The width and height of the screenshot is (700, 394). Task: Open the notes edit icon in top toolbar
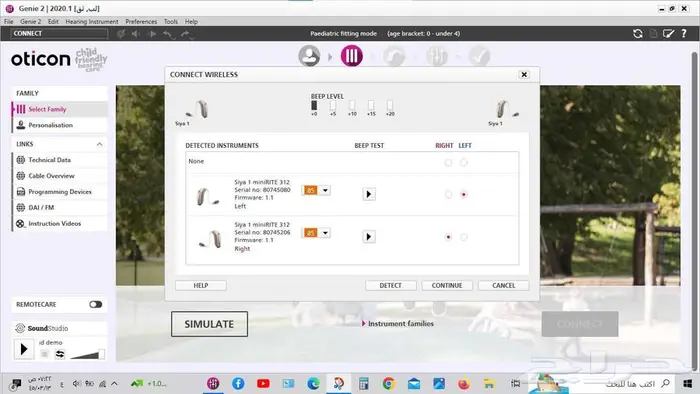point(668,33)
